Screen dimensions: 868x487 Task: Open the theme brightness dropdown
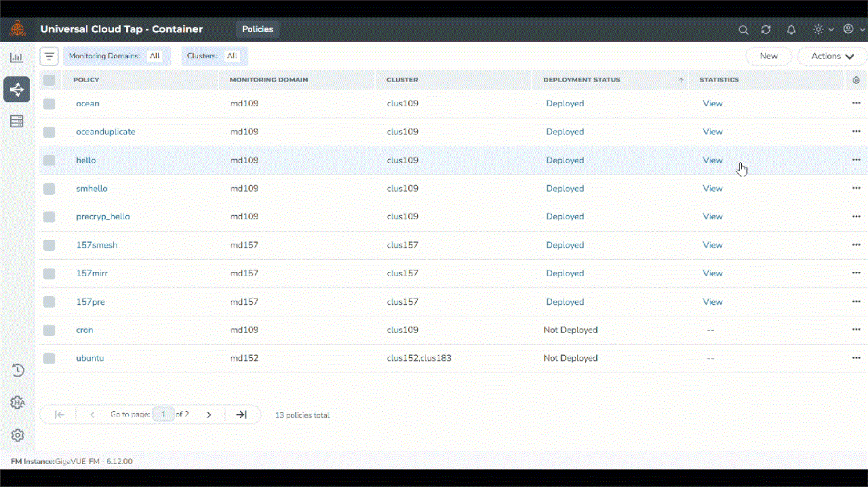pos(823,30)
